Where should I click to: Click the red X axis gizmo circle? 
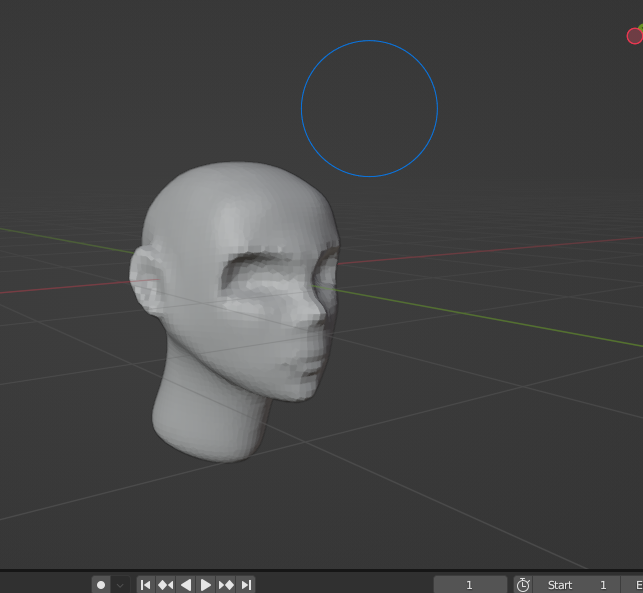(x=634, y=36)
